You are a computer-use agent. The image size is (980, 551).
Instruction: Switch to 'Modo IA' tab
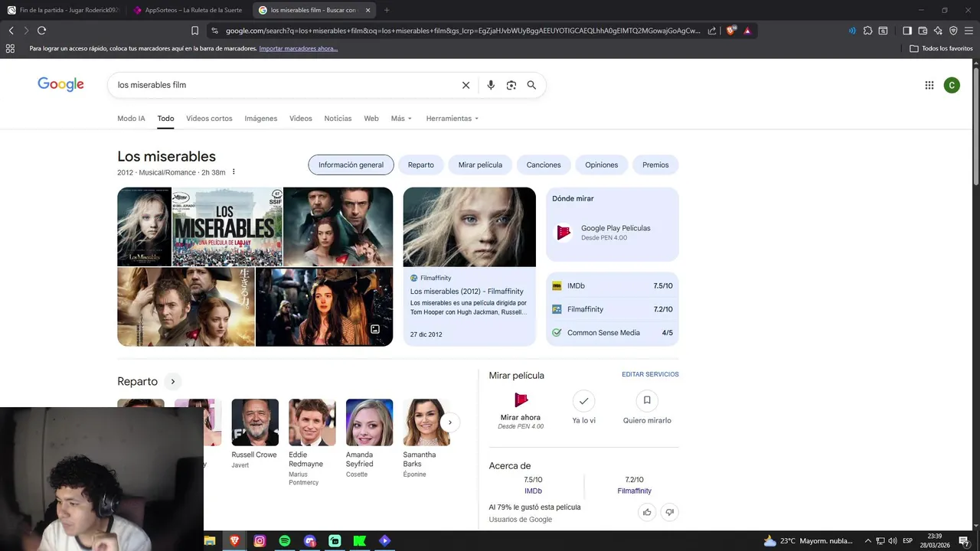click(x=131, y=119)
